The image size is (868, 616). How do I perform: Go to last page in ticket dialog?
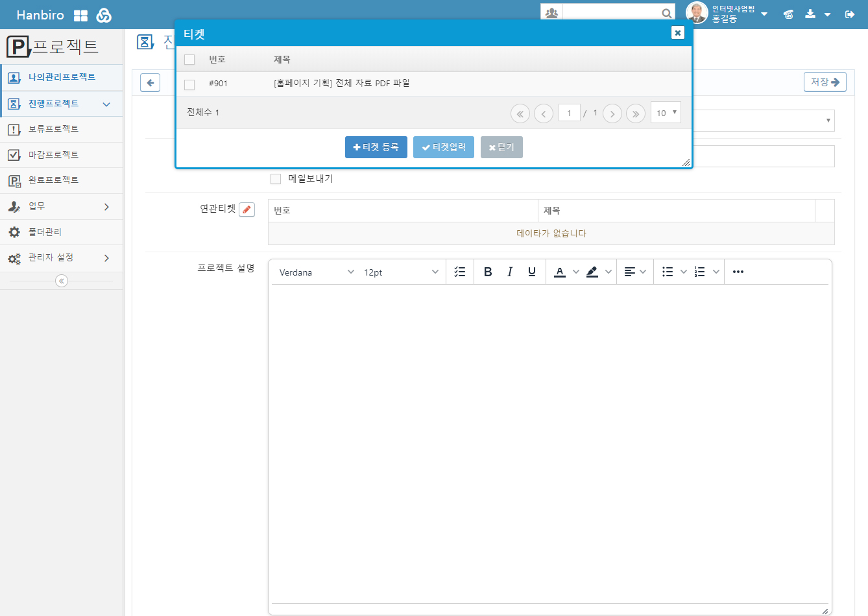pos(636,113)
